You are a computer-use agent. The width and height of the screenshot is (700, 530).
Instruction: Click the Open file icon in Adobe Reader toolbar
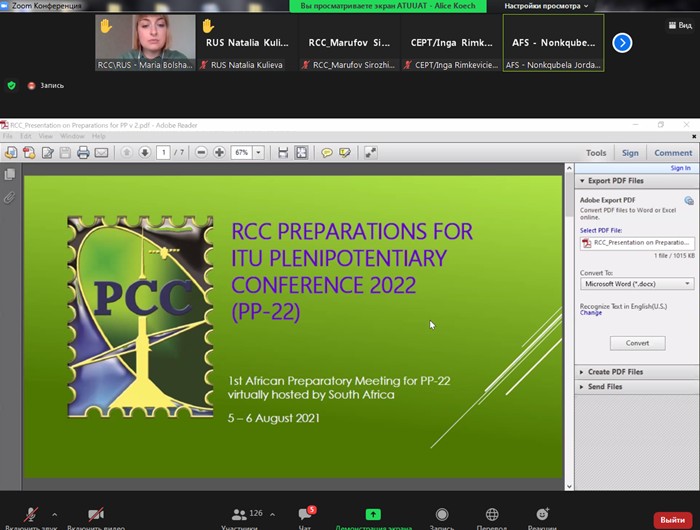pos(11,153)
